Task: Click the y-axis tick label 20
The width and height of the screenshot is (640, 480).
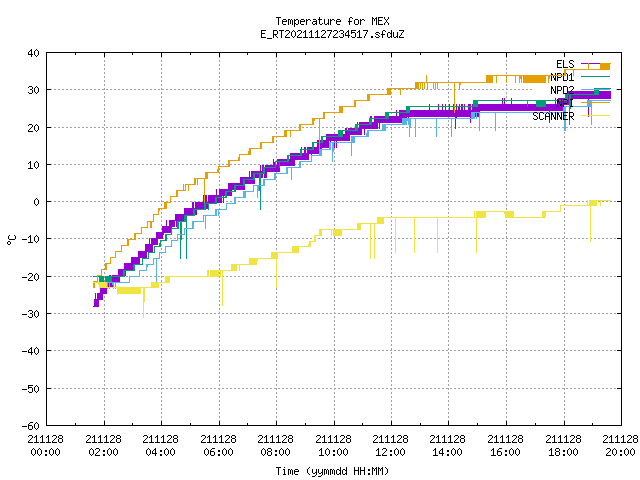Action: 33,128
